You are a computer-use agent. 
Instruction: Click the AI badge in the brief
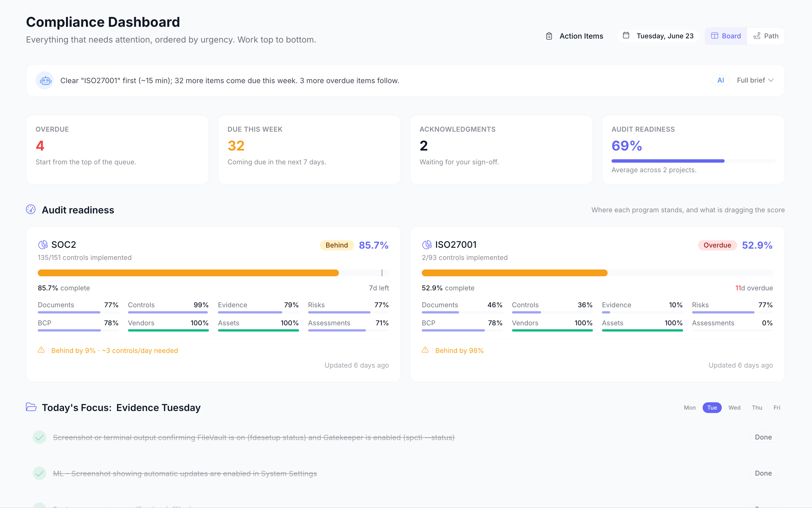click(x=721, y=80)
